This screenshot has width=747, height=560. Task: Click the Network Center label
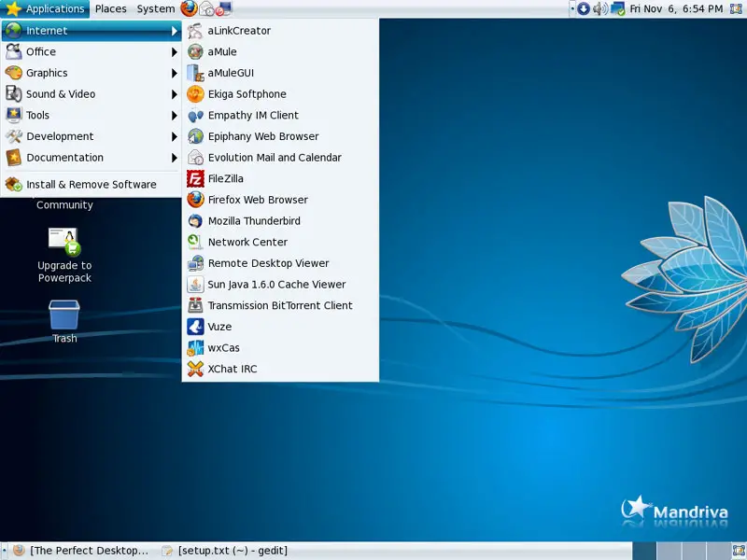247,242
